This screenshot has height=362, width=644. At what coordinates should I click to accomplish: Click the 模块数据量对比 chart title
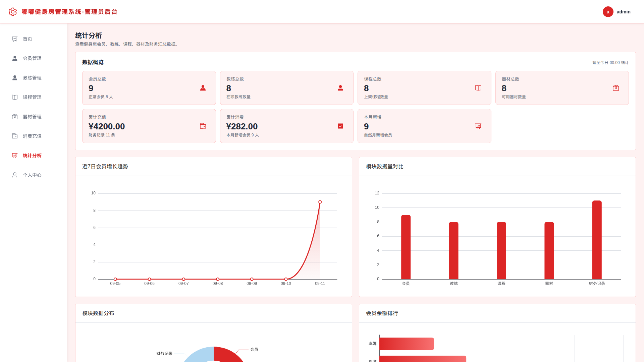384,167
